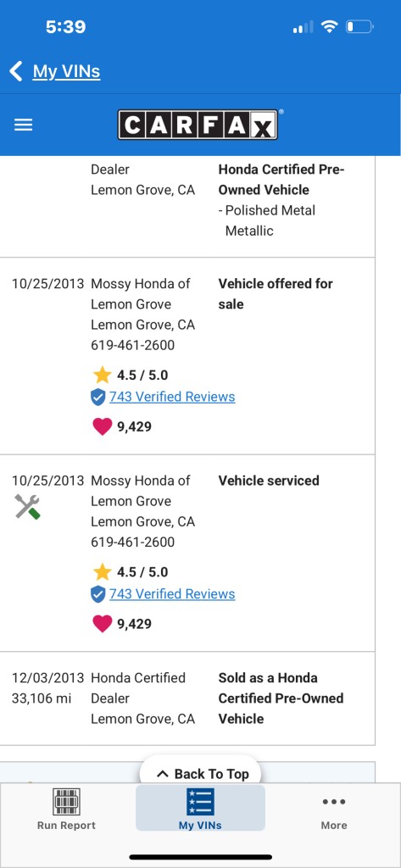Tap the 619-461-2600 phone number in the vehicle offered for sale entry
This screenshot has width=401, height=868.
132,346
